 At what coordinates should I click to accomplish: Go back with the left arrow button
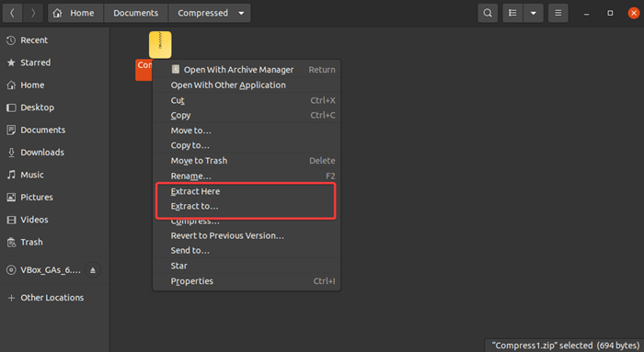[x=12, y=13]
